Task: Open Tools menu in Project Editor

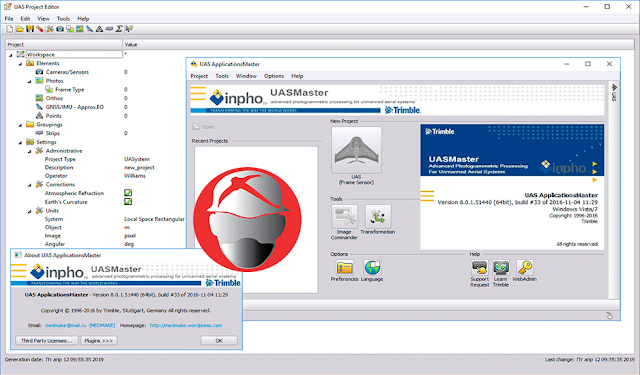Action: [x=63, y=19]
